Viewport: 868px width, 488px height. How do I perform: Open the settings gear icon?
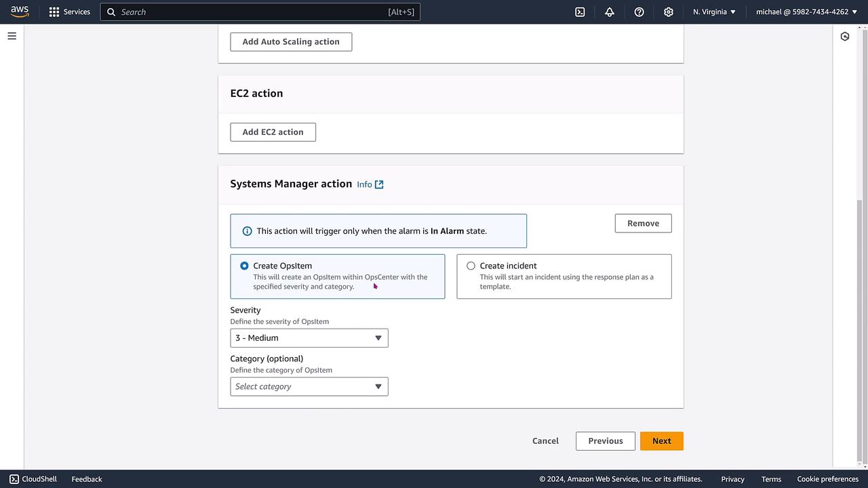coord(669,12)
